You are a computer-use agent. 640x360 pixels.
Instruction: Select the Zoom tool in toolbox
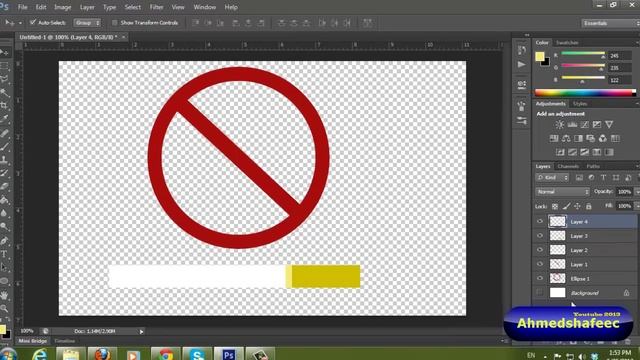[x=4, y=308]
